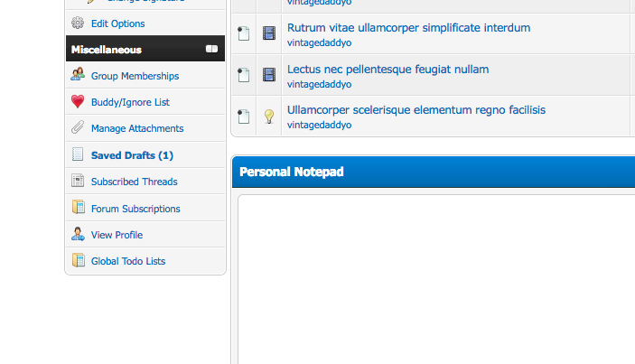Open Saved Drafts (1)
Viewport: 635px width, 364px height.
(132, 155)
